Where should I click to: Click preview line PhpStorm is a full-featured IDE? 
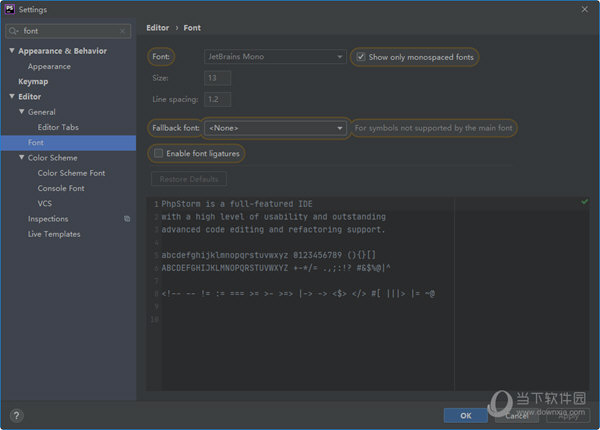pyautogui.click(x=237, y=204)
